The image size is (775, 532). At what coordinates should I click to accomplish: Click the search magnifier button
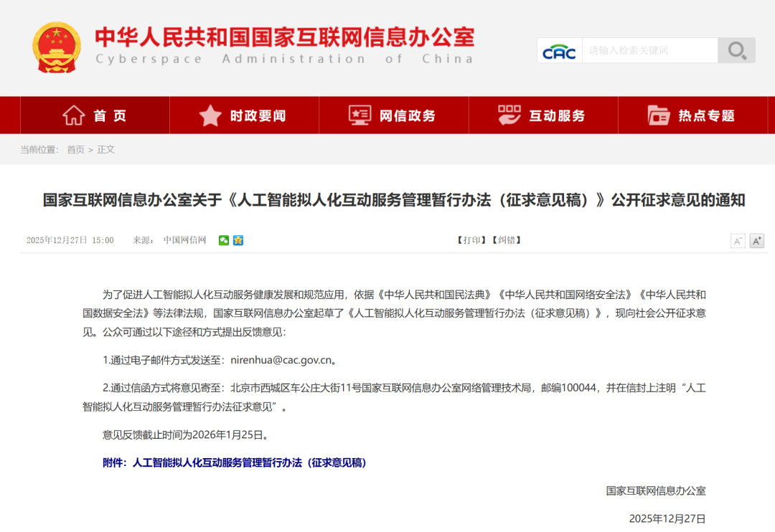(x=736, y=50)
